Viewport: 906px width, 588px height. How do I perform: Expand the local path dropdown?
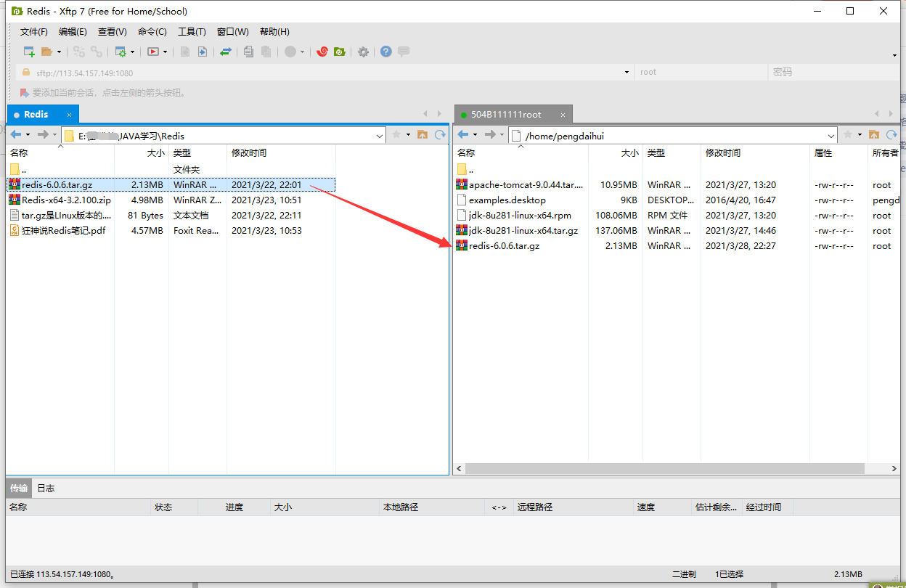[x=380, y=136]
